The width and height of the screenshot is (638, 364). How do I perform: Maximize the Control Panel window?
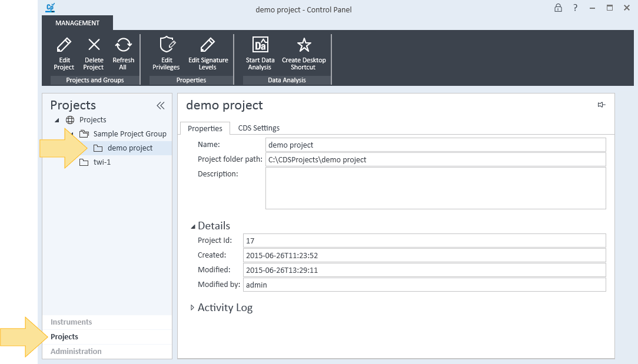pos(610,8)
